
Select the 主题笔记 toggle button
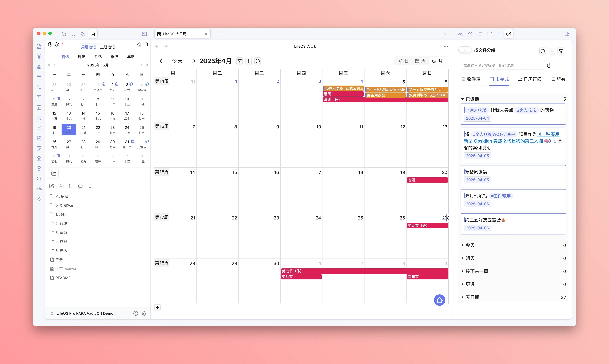107,47
